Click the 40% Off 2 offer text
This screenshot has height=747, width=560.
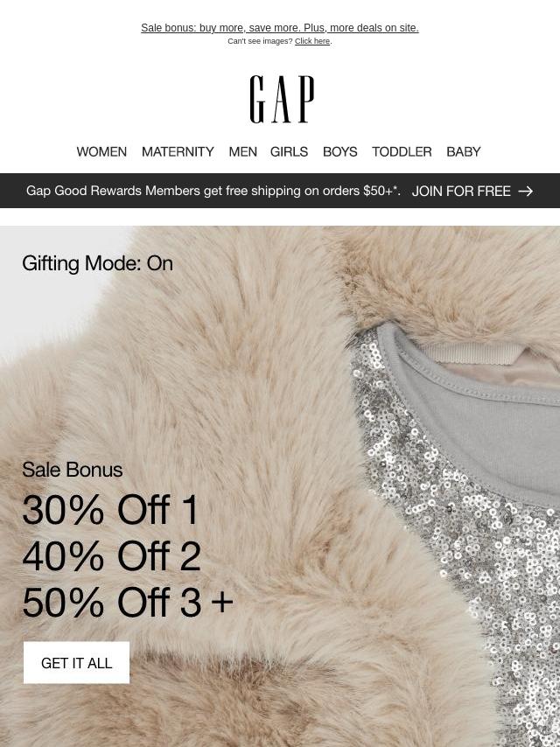(x=111, y=556)
